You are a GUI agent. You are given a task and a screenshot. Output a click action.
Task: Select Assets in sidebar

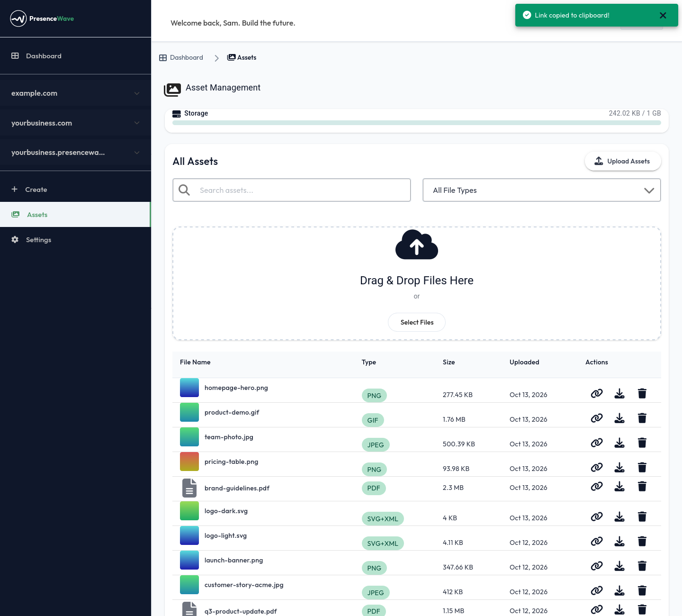tap(76, 215)
